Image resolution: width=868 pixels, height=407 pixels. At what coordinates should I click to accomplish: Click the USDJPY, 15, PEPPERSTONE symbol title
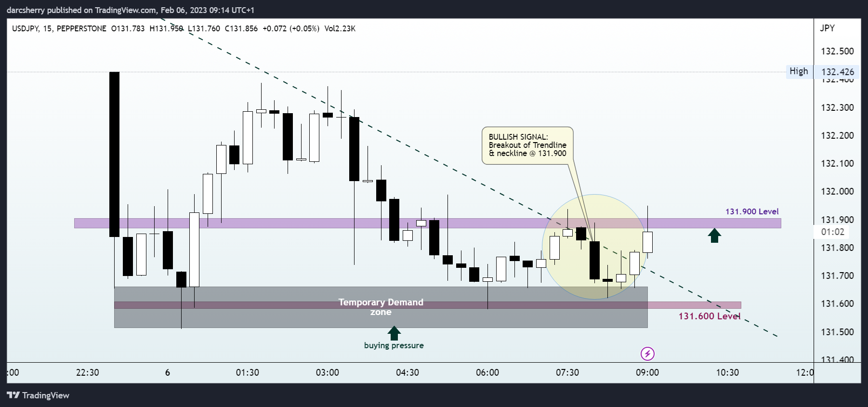click(x=59, y=28)
